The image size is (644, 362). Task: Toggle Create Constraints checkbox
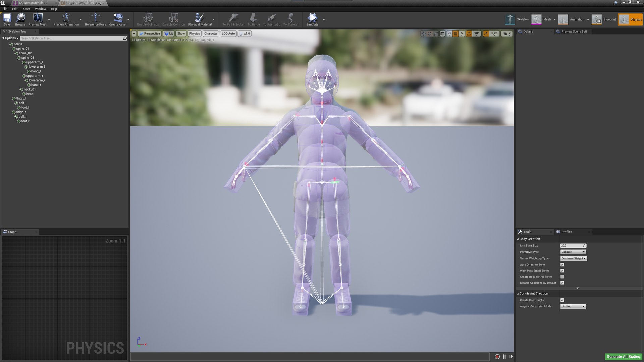click(562, 300)
